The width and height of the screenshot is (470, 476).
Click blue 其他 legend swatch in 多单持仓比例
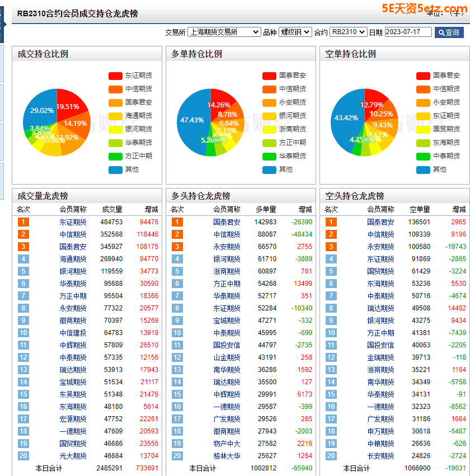(x=269, y=169)
